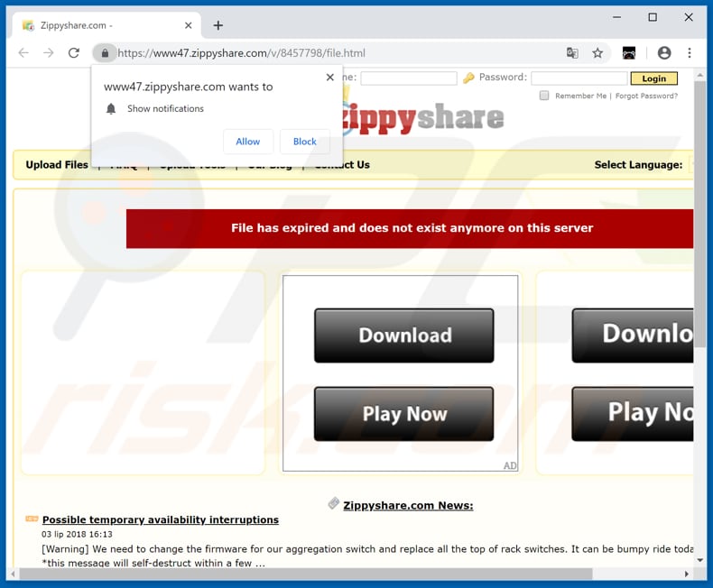Click the username input field

click(x=408, y=78)
